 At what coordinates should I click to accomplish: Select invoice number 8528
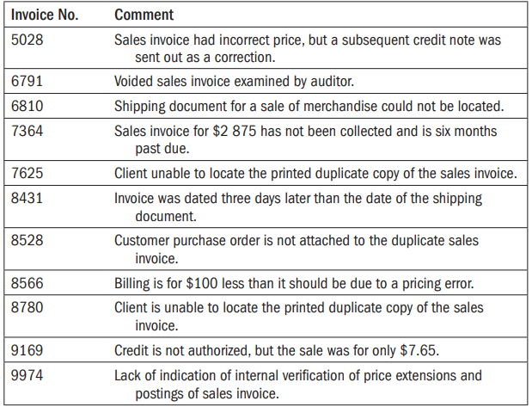coord(28,240)
